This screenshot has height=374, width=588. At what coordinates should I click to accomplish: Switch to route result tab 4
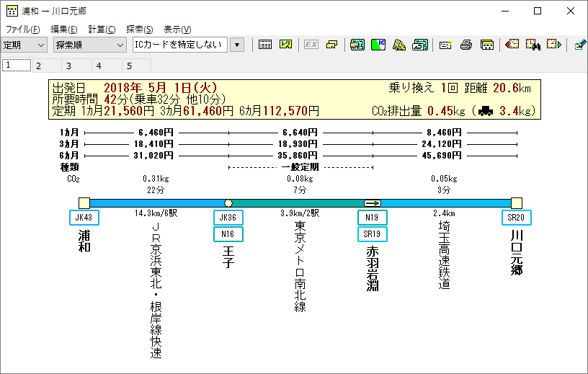click(x=107, y=66)
